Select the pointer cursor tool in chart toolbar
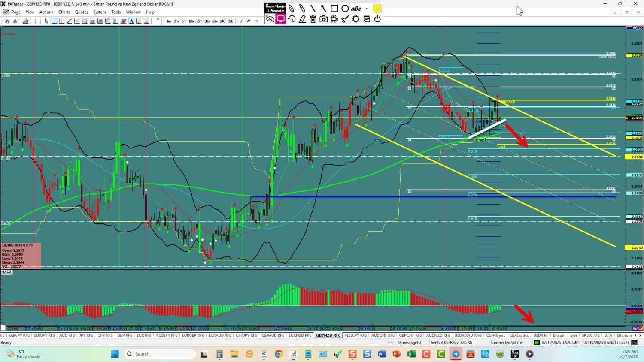Viewport: 644px width, 362px height. 46,21
